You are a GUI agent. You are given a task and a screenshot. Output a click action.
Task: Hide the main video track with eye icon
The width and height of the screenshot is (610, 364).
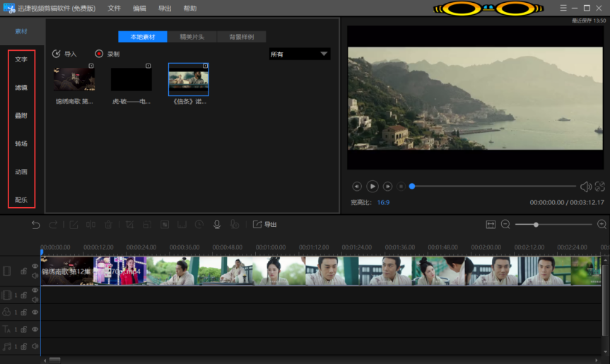(35, 266)
